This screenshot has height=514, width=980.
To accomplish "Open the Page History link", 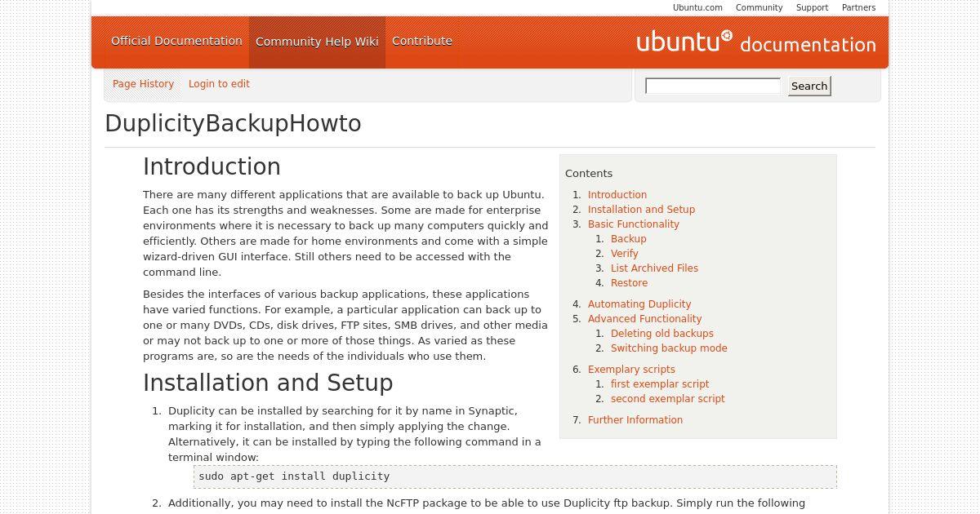I will coord(143,84).
